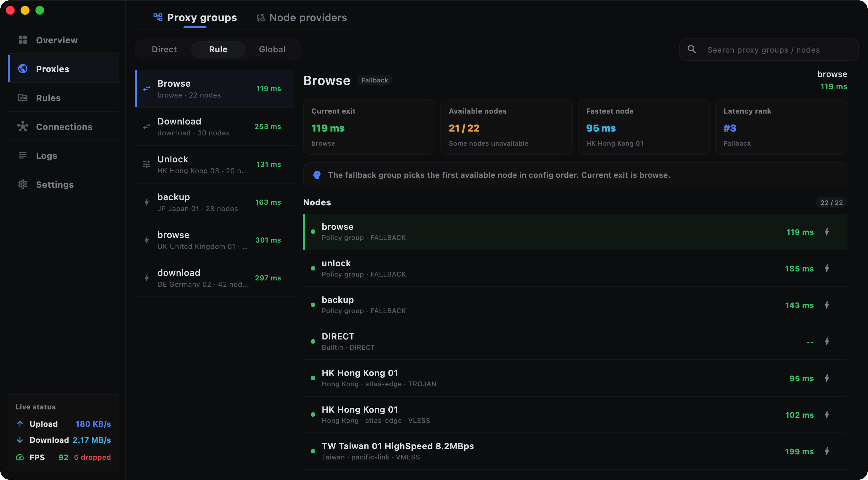Click the Fastest node card
Screen dimensions: 868x480
coord(644,127)
